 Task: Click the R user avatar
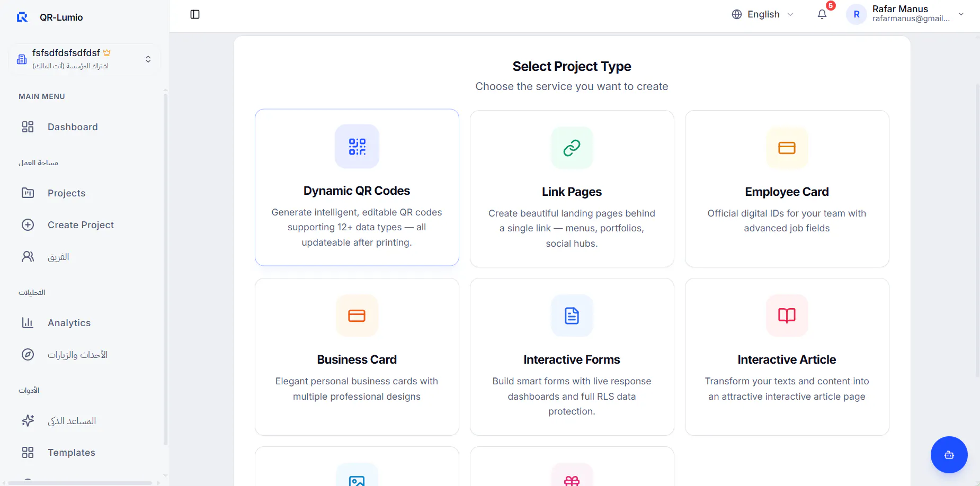point(857,14)
